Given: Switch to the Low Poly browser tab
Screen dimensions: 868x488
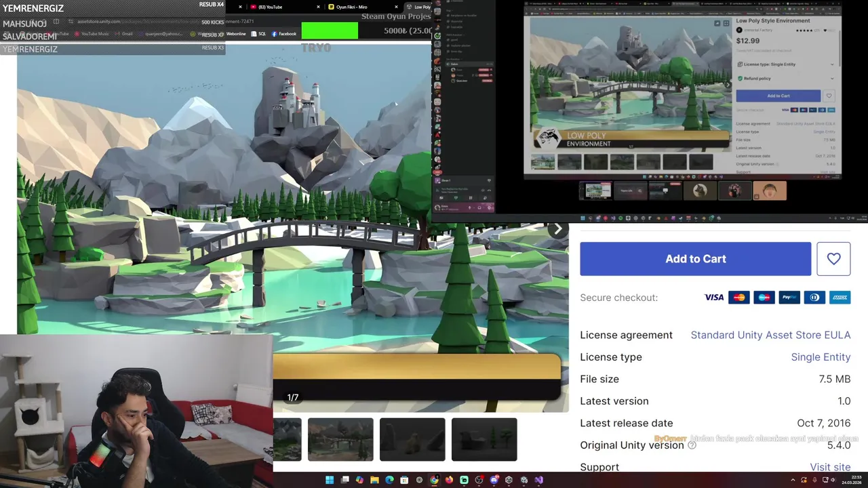Looking at the screenshot, I should (419, 7).
